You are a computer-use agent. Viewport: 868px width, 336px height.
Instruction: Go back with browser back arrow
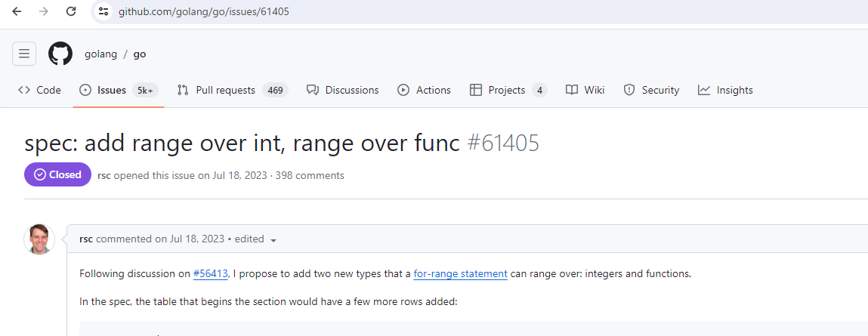click(x=17, y=11)
